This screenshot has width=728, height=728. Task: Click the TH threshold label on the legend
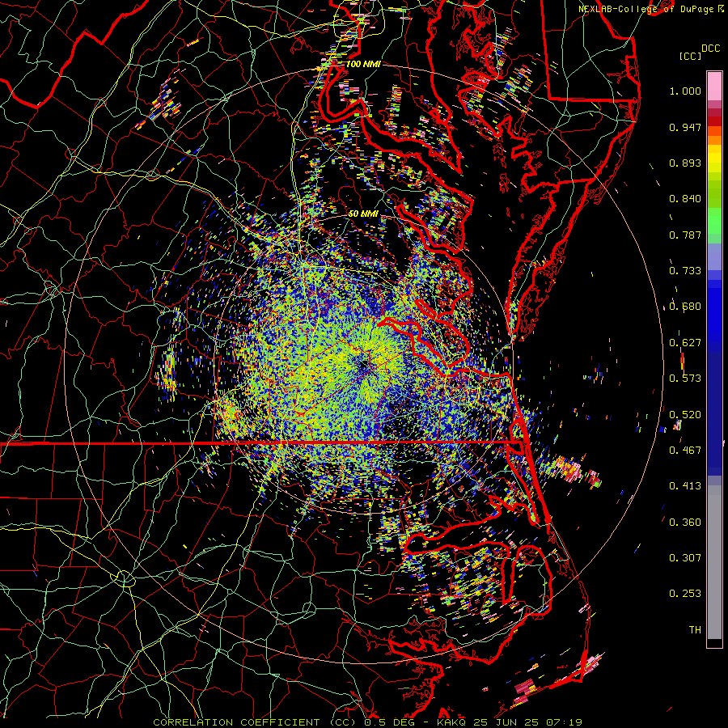click(x=695, y=630)
